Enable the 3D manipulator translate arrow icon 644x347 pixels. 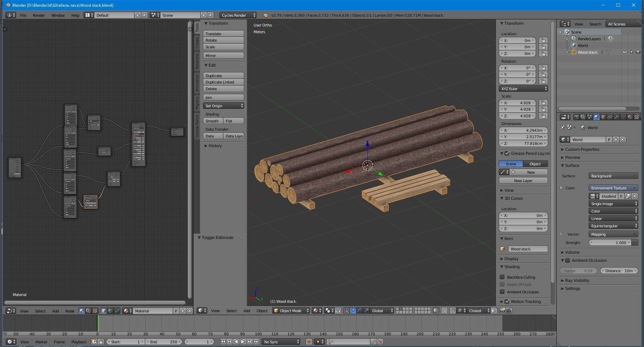tap(353, 310)
